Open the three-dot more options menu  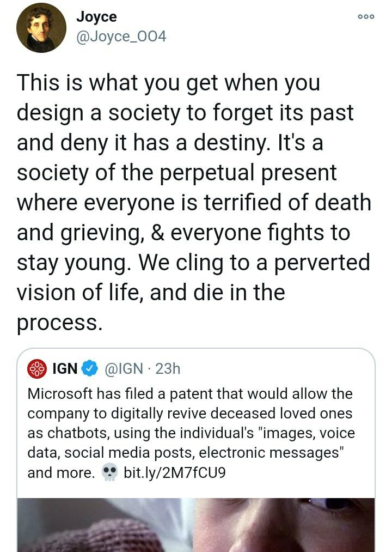[366, 17]
